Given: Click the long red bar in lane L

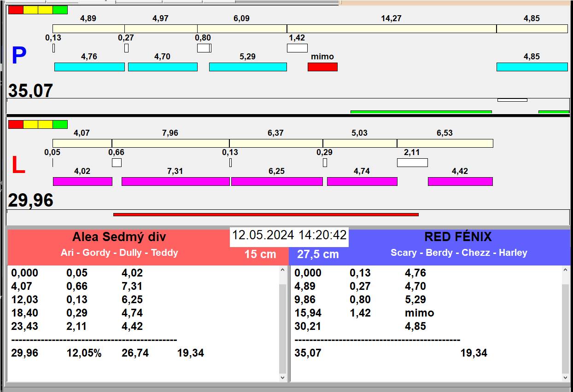Looking at the screenshot, I should [266, 214].
